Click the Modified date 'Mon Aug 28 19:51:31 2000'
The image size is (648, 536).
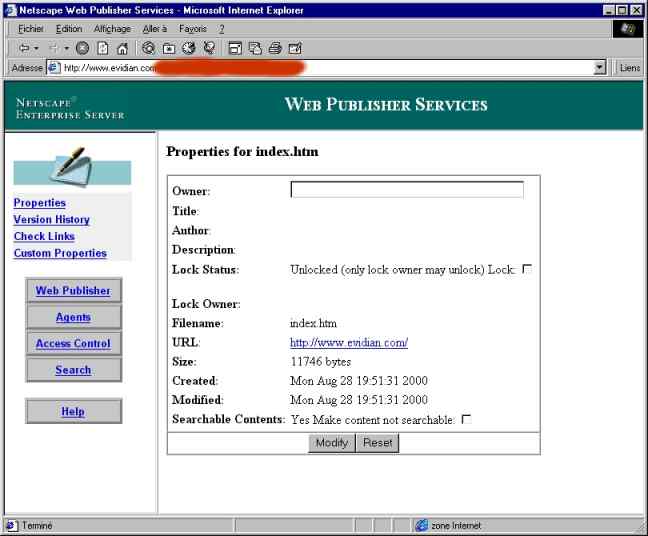(359, 400)
